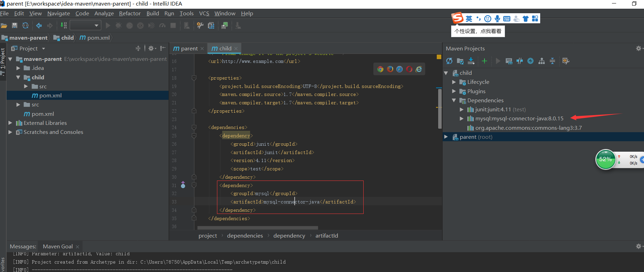Collapse the maven-parent project root
The width and height of the screenshot is (644, 272).
click(x=10, y=59)
